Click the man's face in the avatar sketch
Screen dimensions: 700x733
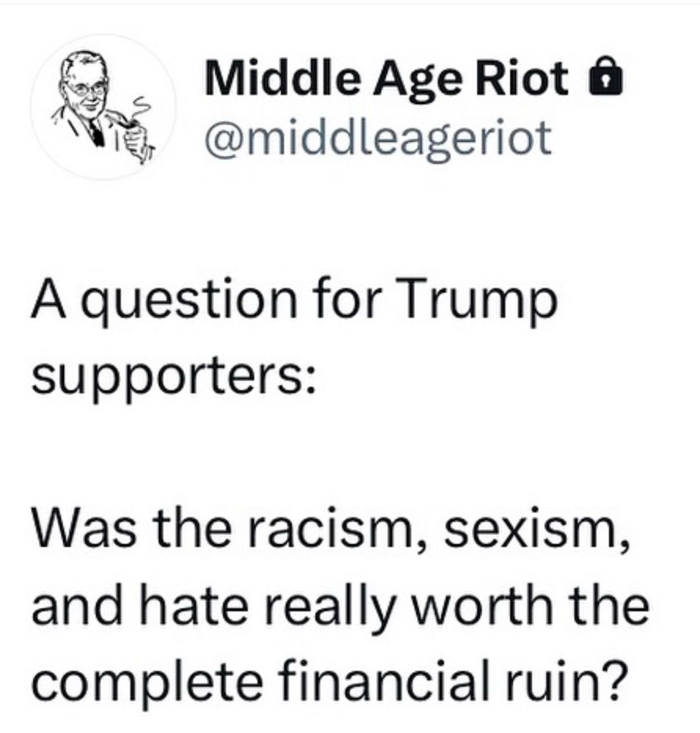point(86,88)
